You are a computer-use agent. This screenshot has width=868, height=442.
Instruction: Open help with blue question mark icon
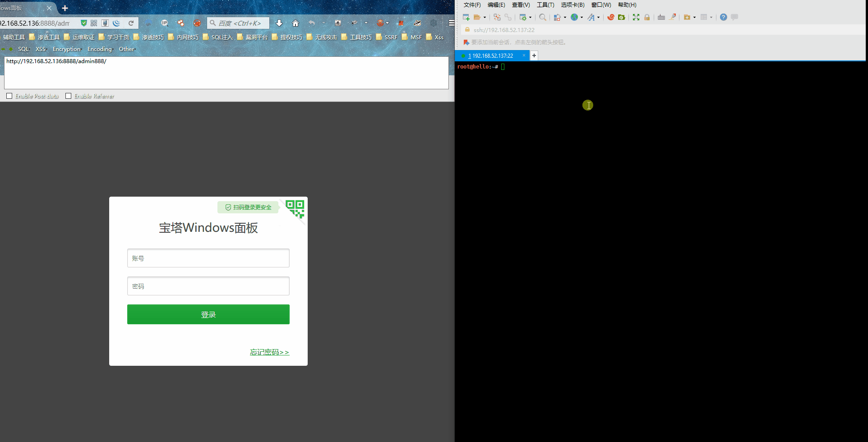(724, 17)
